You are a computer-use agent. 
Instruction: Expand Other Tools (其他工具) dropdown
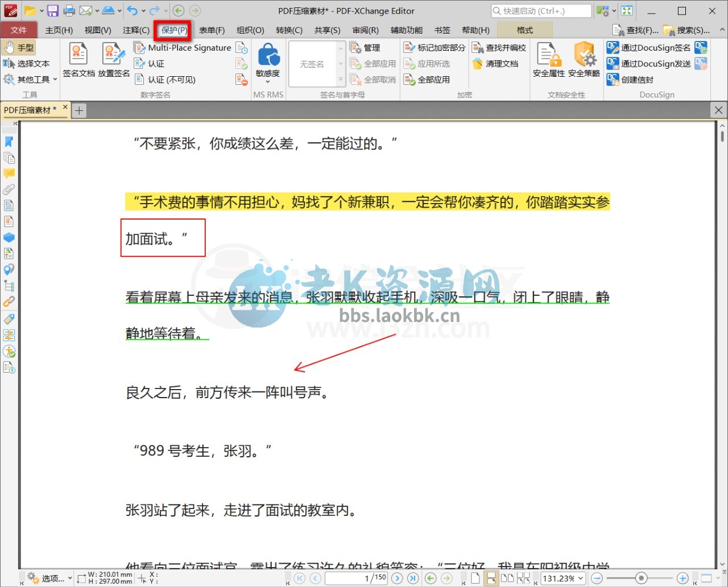(x=30, y=80)
